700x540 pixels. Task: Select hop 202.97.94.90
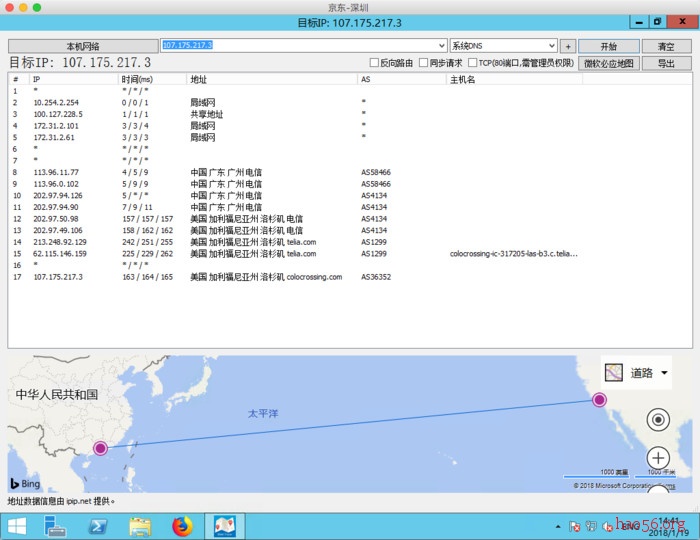pyautogui.click(x=350, y=207)
